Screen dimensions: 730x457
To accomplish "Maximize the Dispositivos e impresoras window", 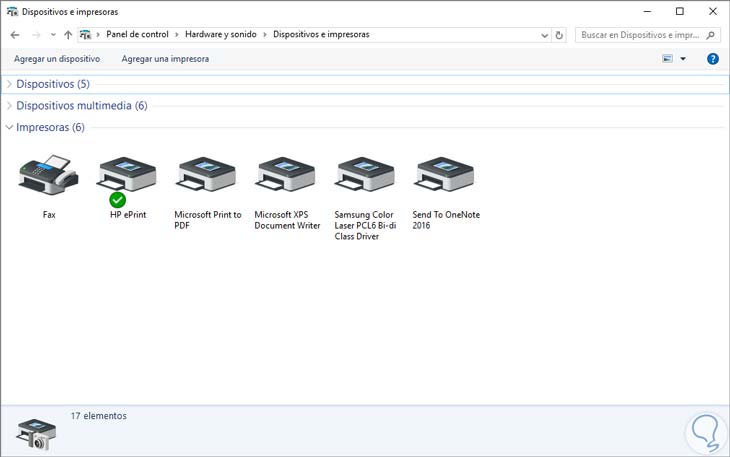I will (680, 11).
